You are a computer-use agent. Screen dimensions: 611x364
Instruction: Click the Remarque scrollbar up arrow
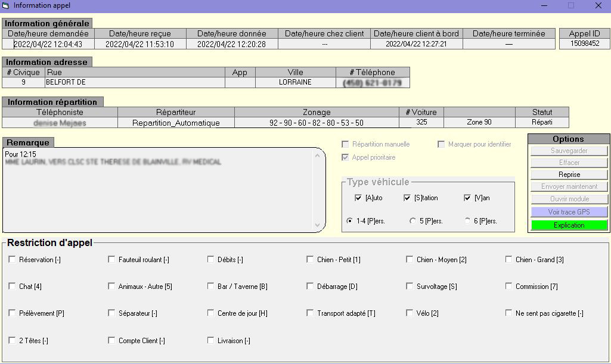tap(317, 155)
